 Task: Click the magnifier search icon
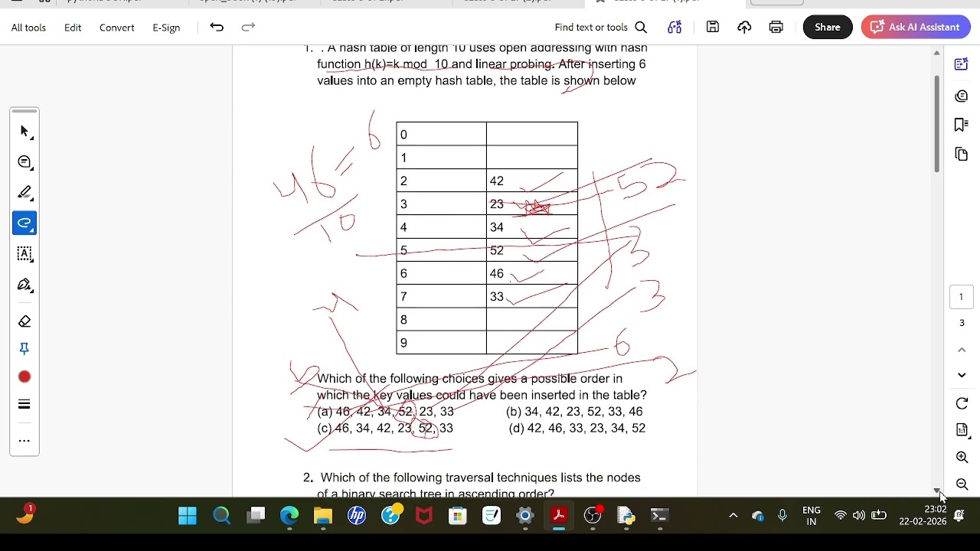coord(641,28)
